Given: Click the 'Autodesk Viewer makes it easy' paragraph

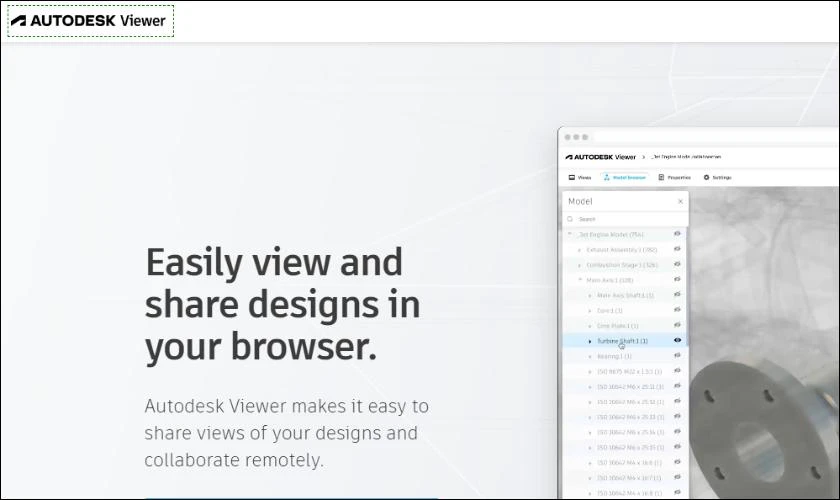Looking at the screenshot, I should 287,433.
